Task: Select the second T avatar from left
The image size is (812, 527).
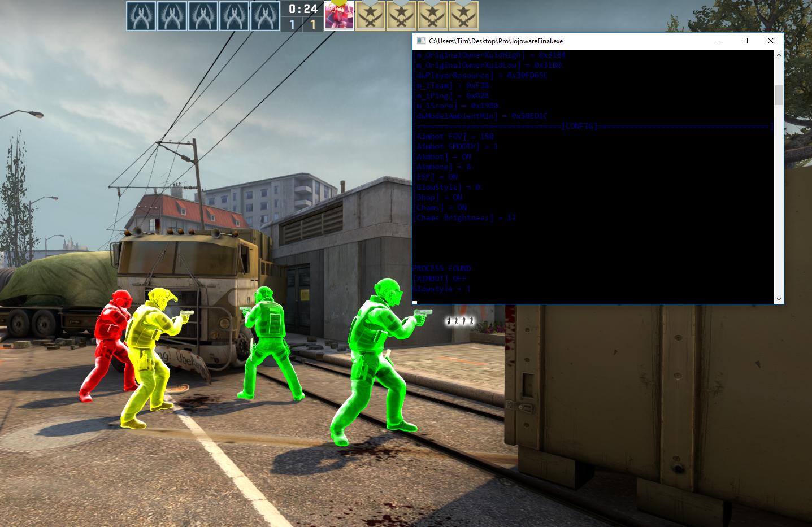Action: [x=401, y=15]
